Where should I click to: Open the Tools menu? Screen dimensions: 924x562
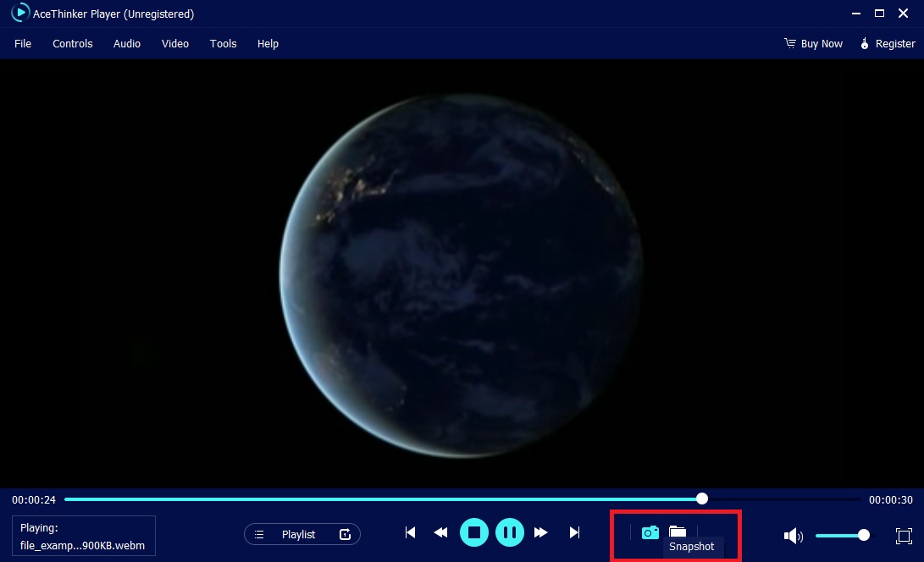pyautogui.click(x=224, y=43)
